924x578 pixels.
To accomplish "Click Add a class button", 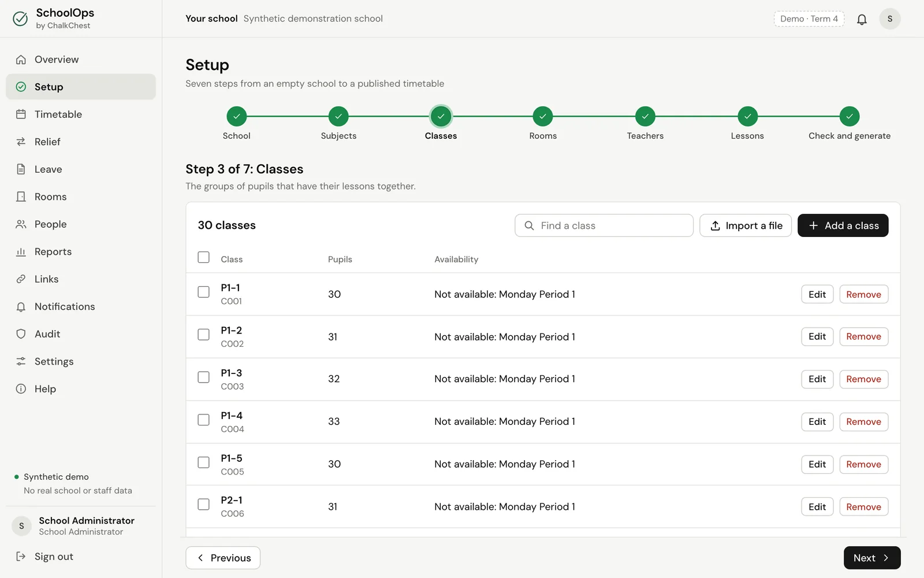I will click(843, 225).
